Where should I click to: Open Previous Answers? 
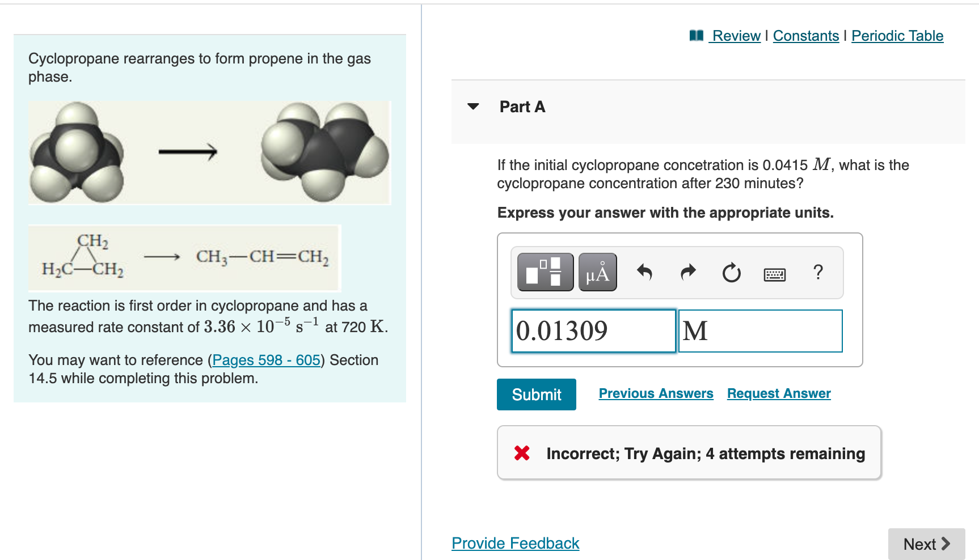click(x=656, y=393)
